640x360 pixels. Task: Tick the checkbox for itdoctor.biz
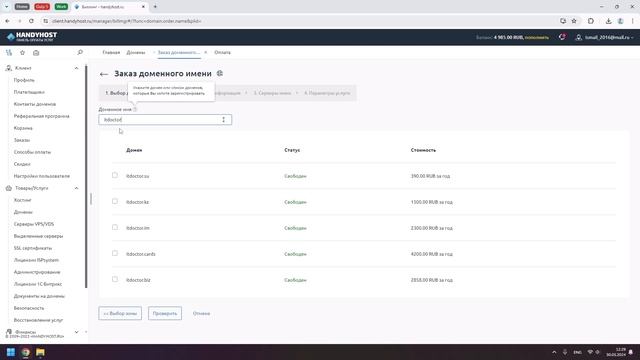point(115,280)
